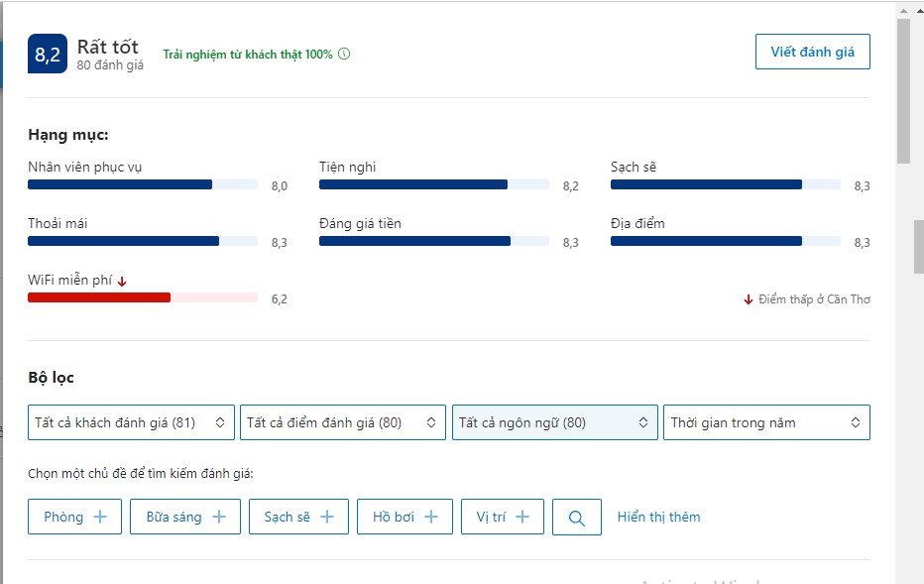Viewport: 924px width, 584px height.
Task: Toggle the Vị trí topic filter
Action: 502,517
